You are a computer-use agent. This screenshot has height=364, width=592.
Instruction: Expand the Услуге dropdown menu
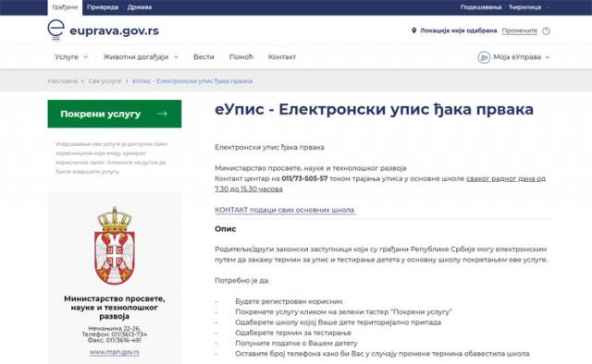pyautogui.click(x=86, y=57)
